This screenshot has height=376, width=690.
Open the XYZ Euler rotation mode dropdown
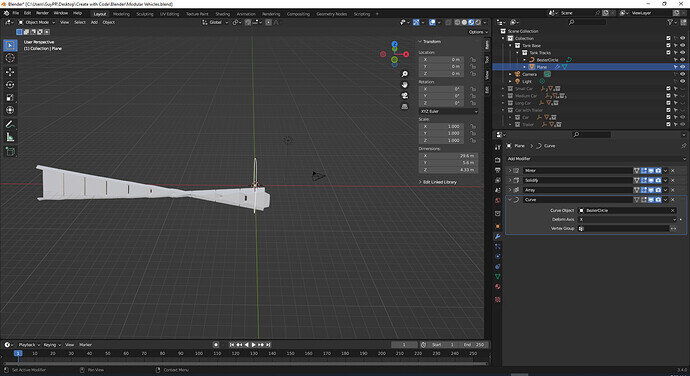tap(448, 111)
